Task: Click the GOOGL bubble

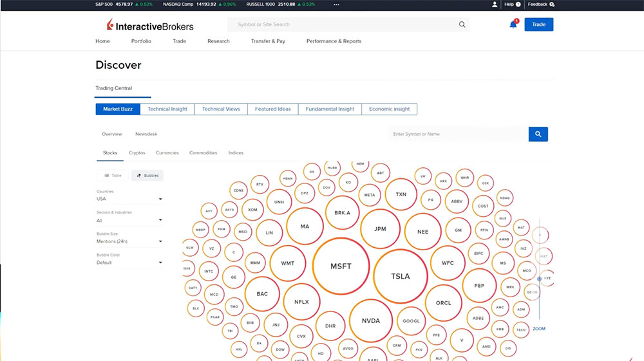Action: [411, 321]
